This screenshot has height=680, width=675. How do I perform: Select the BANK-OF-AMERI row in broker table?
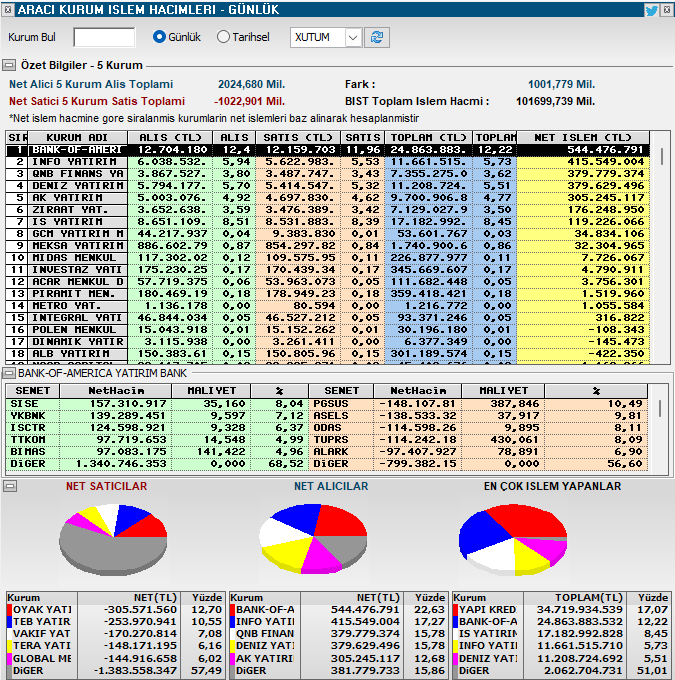[x=328, y=150]
